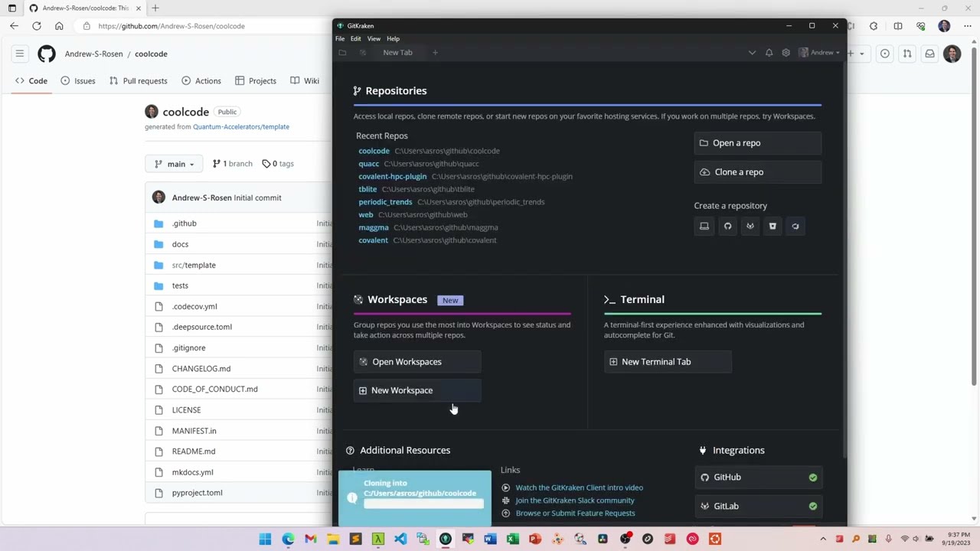This screenshot has width=980, height=551.
Task: Open recent repo covalent-hpc-plugin
Action: point(392,176)
